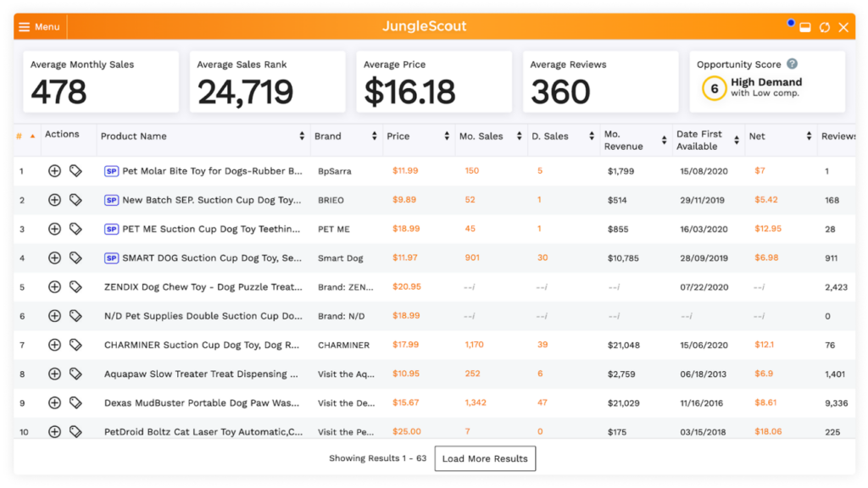Click SP badge on Pet Molar Bite Toy
This screenshot has height=488, width=868.
tap(111, 171)
